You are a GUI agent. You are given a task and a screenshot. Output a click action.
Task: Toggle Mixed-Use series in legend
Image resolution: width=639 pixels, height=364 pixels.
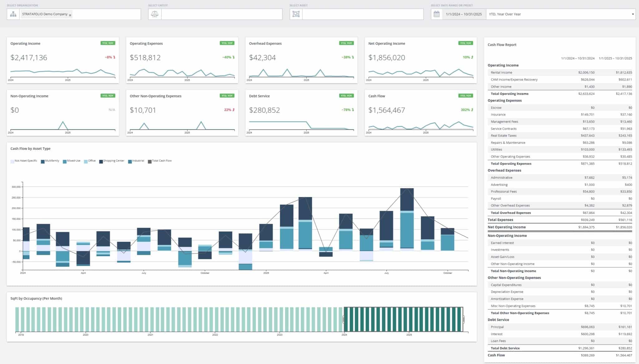[73, 161]
